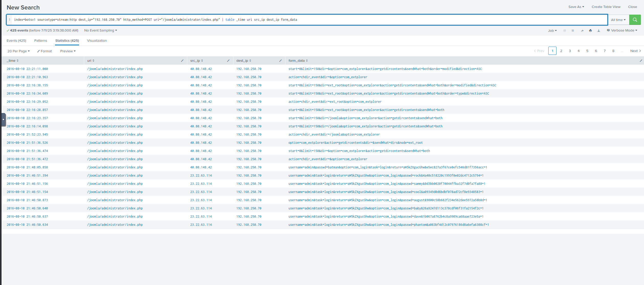
Task: Click form_data containing passwd=august
Action: point(388,200)
